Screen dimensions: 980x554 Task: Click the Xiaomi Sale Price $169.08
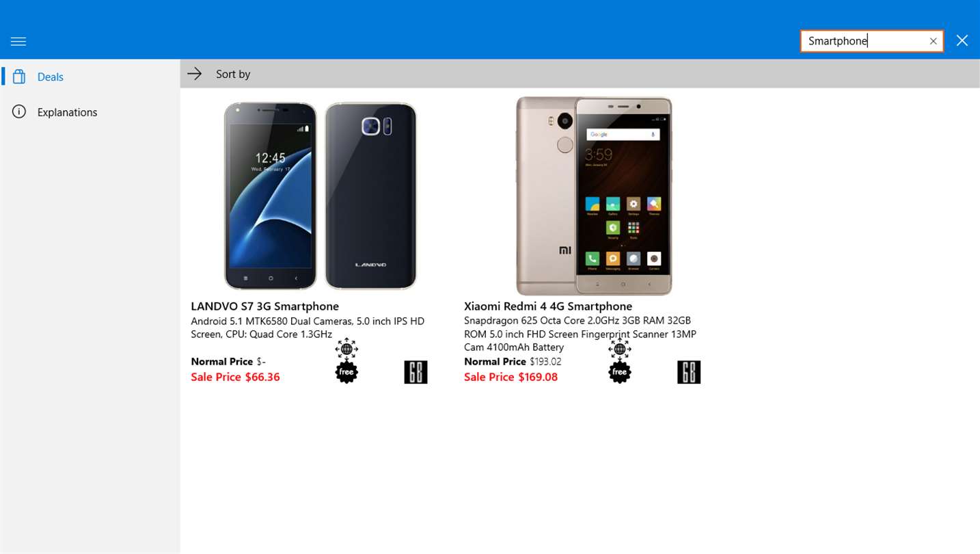(x=511, y=377)
